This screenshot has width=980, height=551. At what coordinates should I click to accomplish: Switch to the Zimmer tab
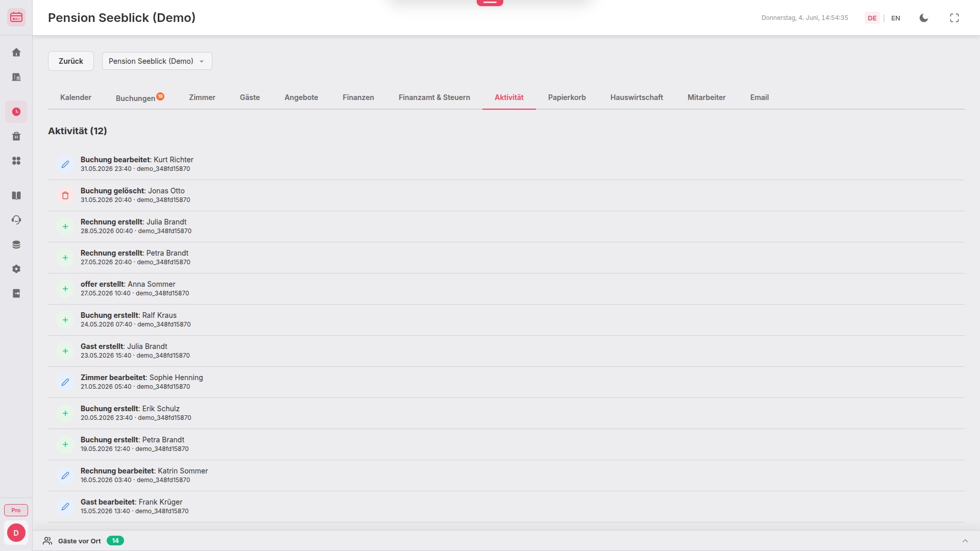tap(202, 97)
